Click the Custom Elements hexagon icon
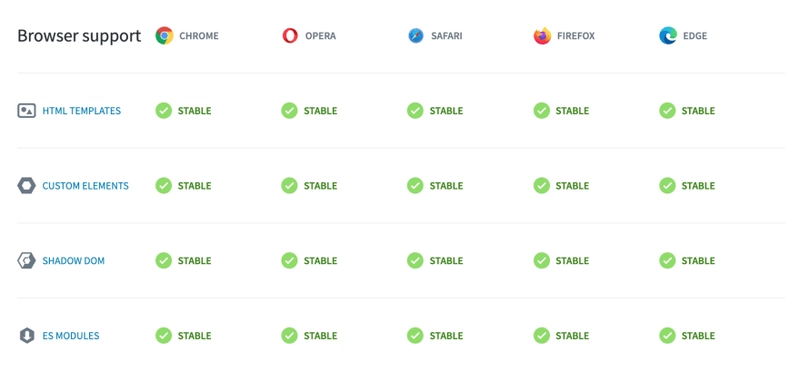800x371 pixels. pyautogui.click(x=27, y=186)
